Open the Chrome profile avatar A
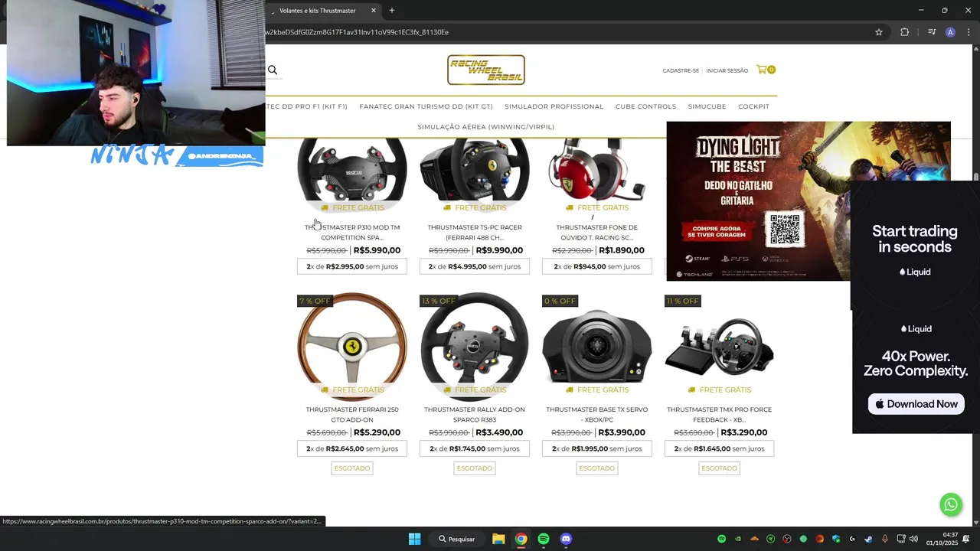980x551 pixels. tap(950, 32)
